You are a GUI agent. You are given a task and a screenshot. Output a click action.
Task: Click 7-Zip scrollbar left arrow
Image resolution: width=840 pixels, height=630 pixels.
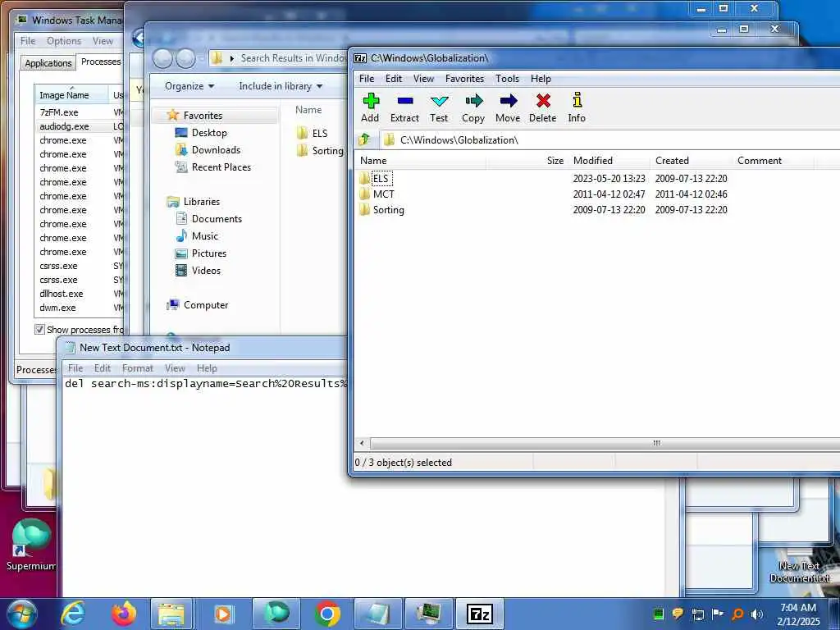coord(362,443)
